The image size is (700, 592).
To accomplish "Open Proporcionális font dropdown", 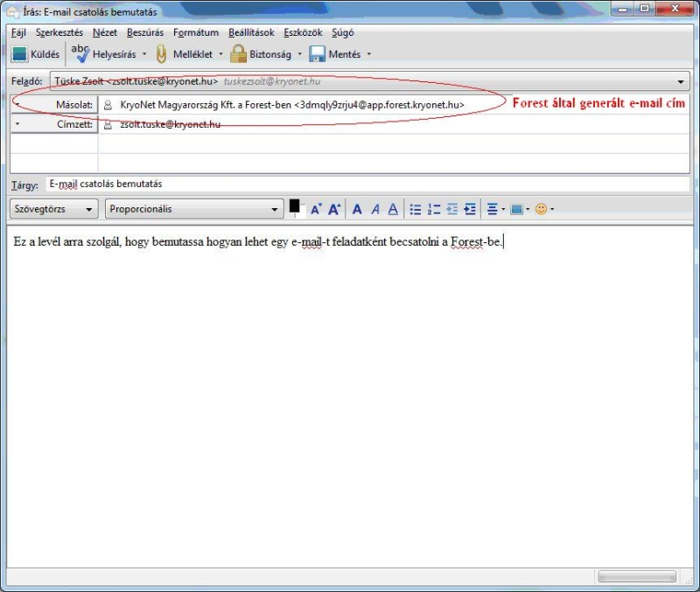I will (194, 209).
